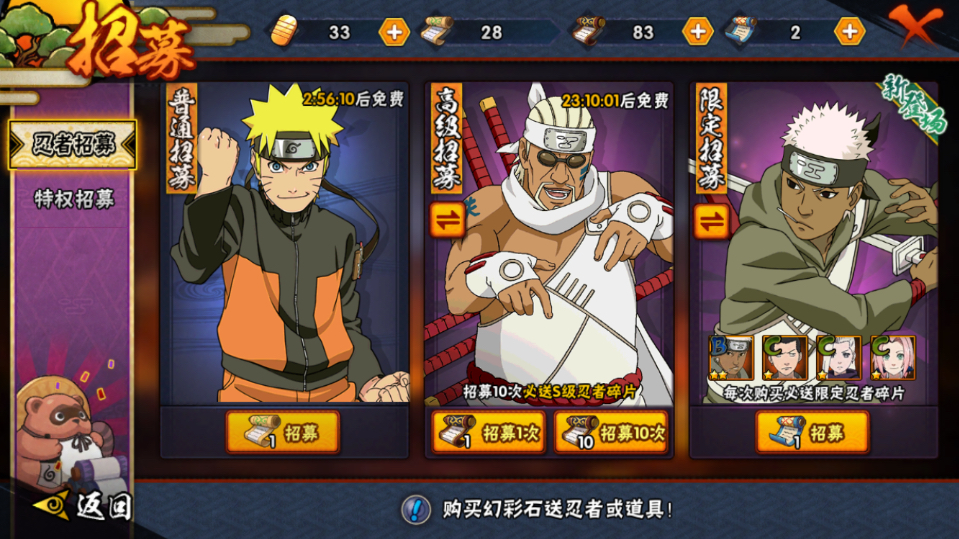The height and width of the screenshot is (539, 959).
Task: Click the gold coin currency icon
Action: [x=283, y=32]
